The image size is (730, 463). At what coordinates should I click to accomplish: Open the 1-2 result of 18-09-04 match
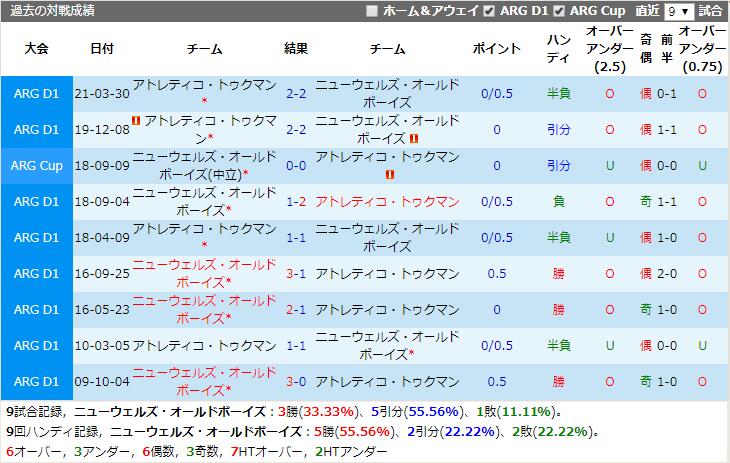click(x=296, y=202)
